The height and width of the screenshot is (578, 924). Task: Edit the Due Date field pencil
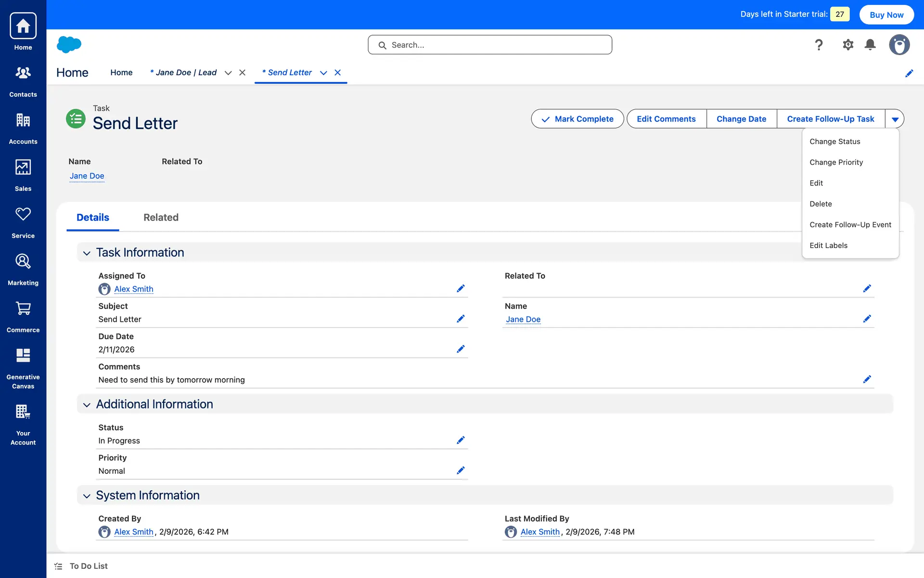(x=461, y=349)
